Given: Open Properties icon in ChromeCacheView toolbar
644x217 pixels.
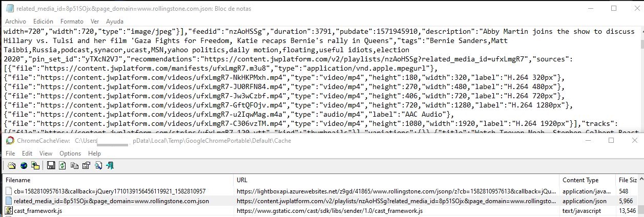Looking at the screenshot, I should coord(86,165).
